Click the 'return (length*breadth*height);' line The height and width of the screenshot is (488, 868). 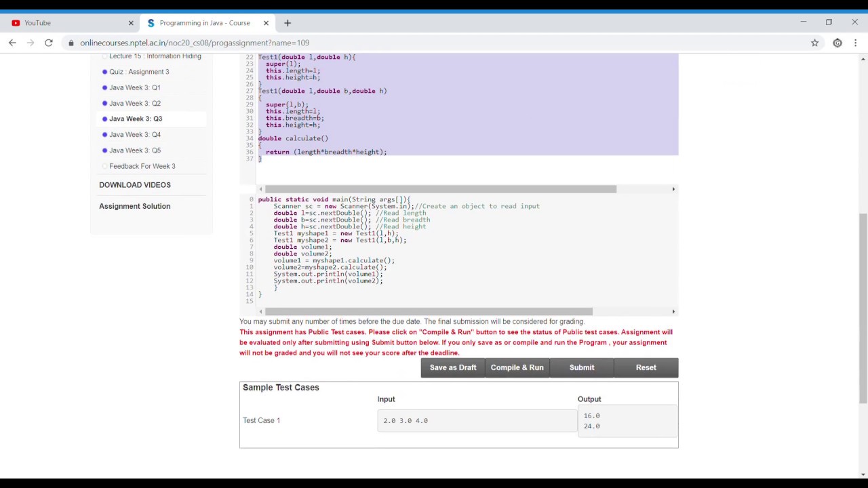pos(326,152)
